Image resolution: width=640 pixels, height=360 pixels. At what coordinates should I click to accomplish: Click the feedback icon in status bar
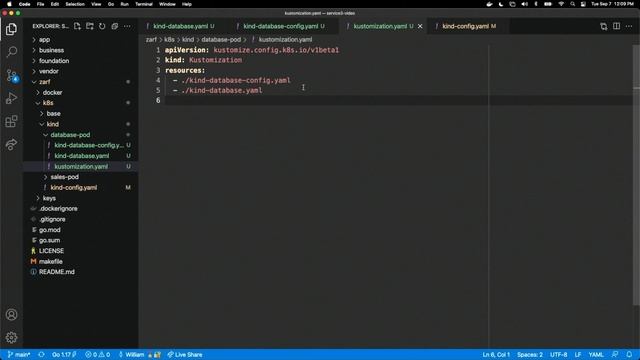(x=615, y=355)
